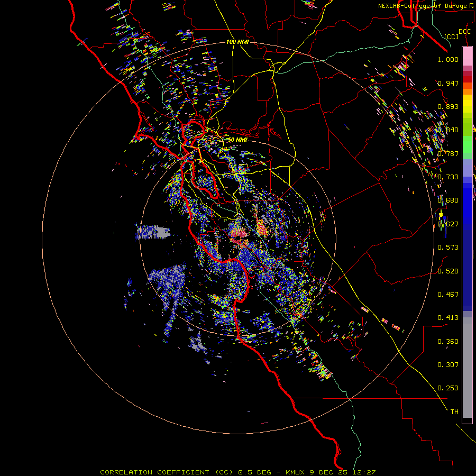Select the 0.467 scale value
The image size is (476, 476).
[448, 295]
